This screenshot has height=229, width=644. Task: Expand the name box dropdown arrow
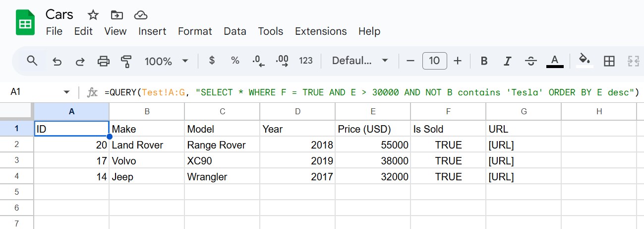click(x=66, y=92)
